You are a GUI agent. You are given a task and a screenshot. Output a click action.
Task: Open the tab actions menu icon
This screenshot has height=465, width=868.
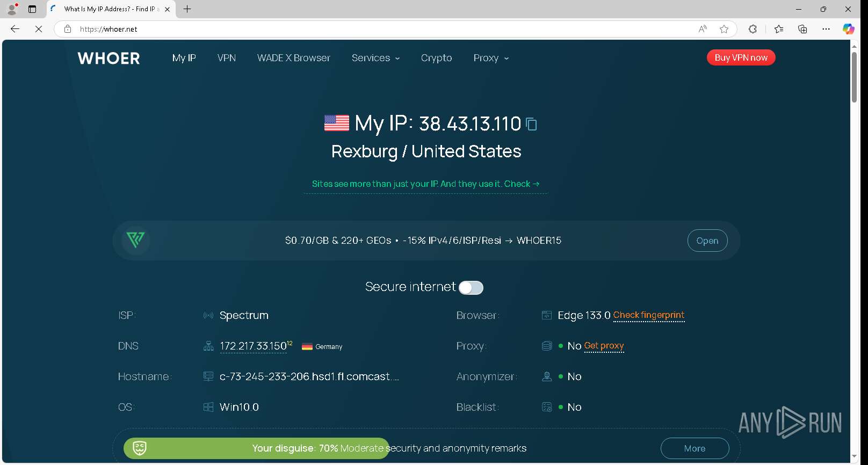coord(32,9)
